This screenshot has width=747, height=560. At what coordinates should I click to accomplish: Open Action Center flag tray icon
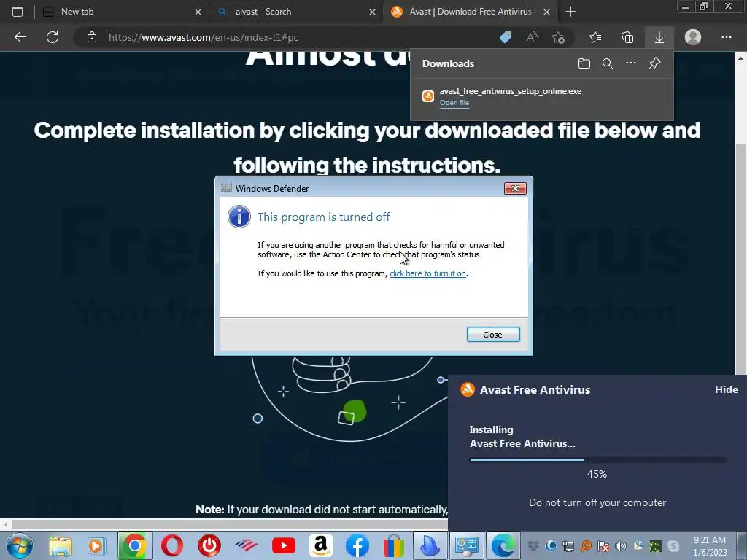tap(603, 545)
